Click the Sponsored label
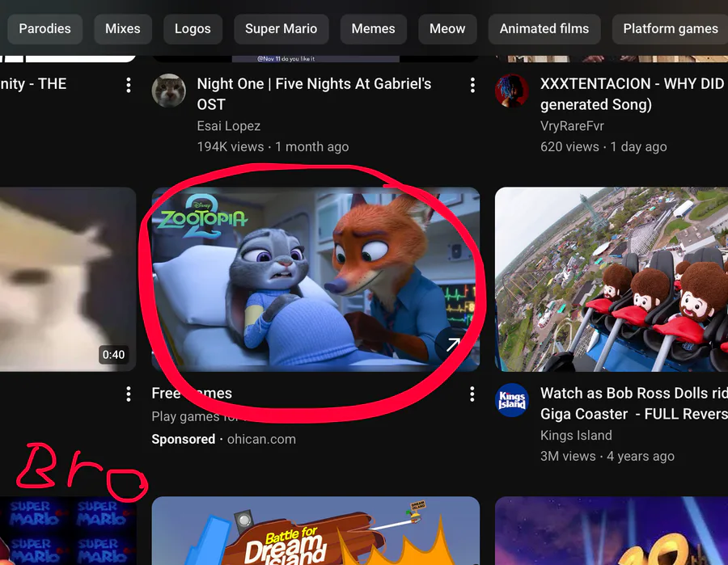The image size is (728, 565). pyautogui.click(x=184, y=439)
